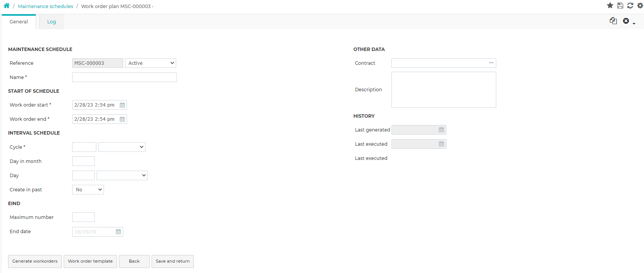Click the Reference field MSC-000003
644x273 pixels.
tap(97, 63)
